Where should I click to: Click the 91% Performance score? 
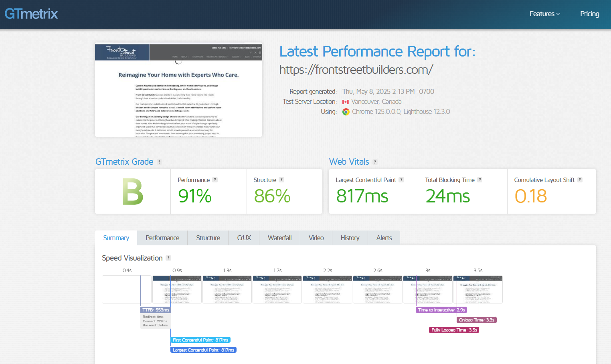(x=195, y=196)
